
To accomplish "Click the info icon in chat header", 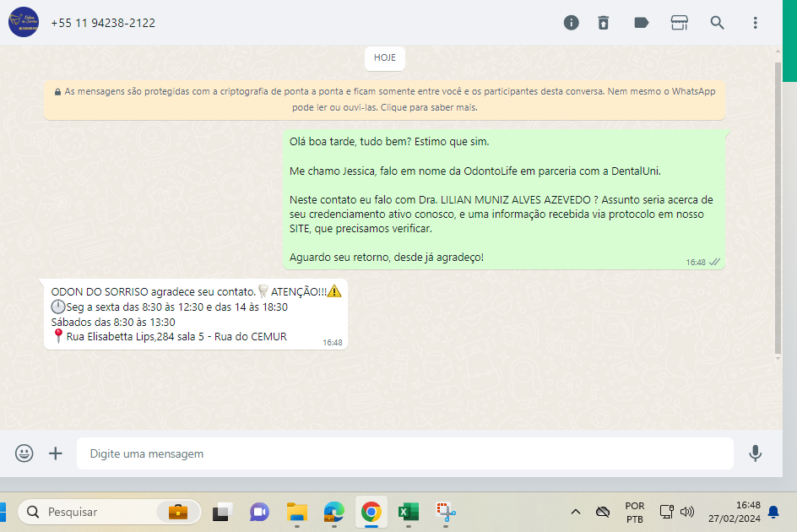I will click(x=571, y=23).
